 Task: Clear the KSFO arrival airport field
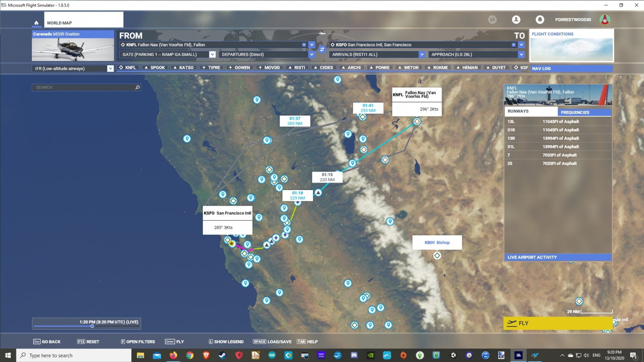point(514,45)
